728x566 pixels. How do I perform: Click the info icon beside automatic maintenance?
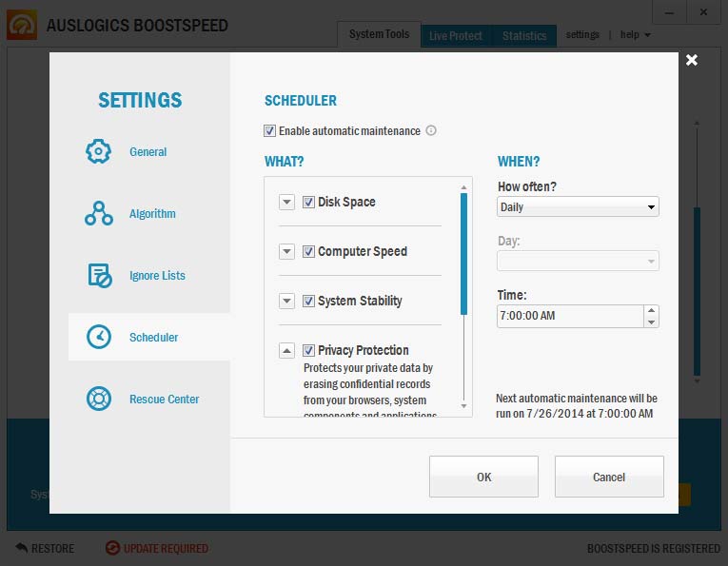point(431,130)
